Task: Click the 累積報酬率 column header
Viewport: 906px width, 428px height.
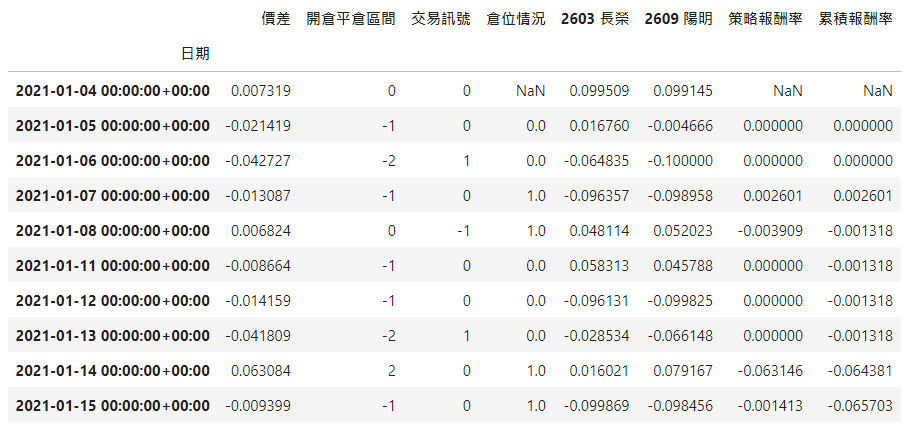Action: click(856, 19)
